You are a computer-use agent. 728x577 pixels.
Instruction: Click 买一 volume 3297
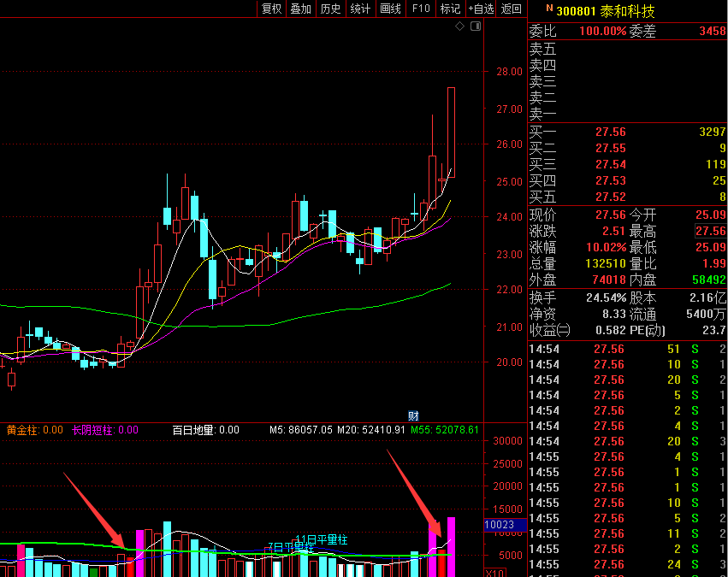point(713,132)
